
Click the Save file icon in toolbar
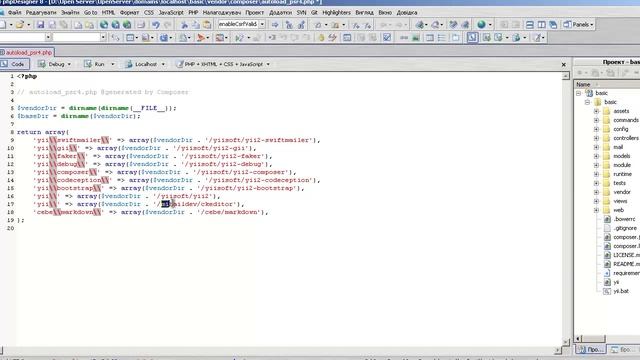pyautogui.click(x=40, y=24)
